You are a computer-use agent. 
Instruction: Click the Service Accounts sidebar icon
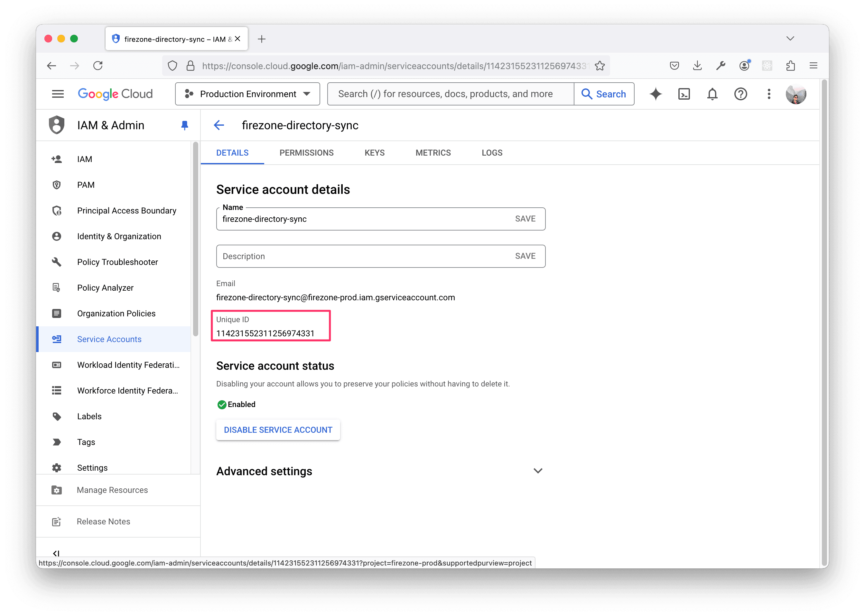click(x=57, y=339)
